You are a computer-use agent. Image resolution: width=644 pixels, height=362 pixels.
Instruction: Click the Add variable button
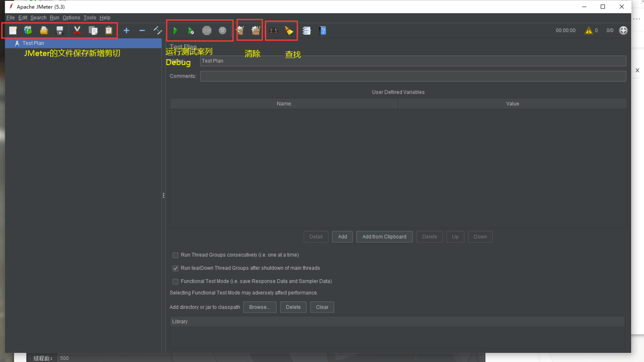343,237
